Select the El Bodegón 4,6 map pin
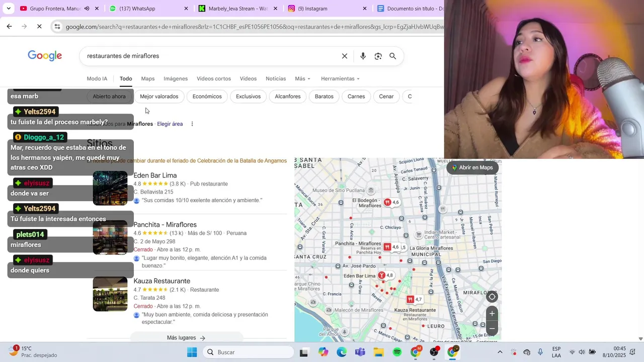The height and width of the screenshot is (362, 644). pyautogui.click(x=391, y=202)
